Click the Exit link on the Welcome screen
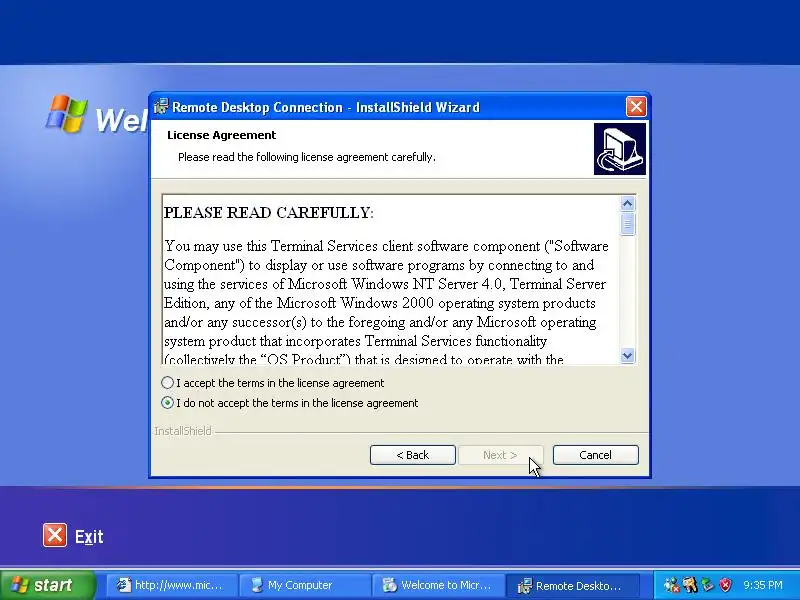 coord(89,536)
